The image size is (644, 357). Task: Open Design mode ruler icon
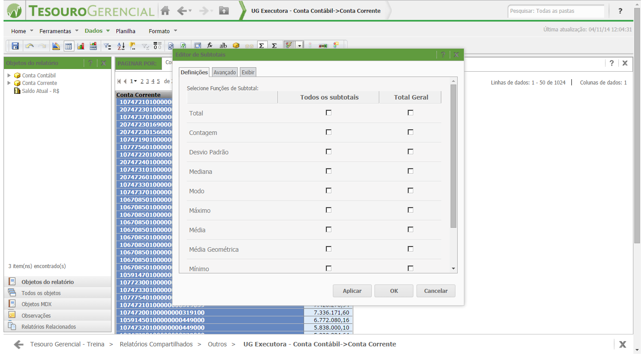[56, 46]
